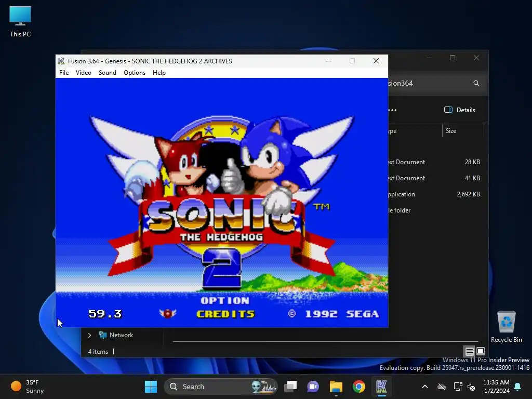532x399 pixels.
Task: Close the Fusion emulator window
Action: click(376, 61)
